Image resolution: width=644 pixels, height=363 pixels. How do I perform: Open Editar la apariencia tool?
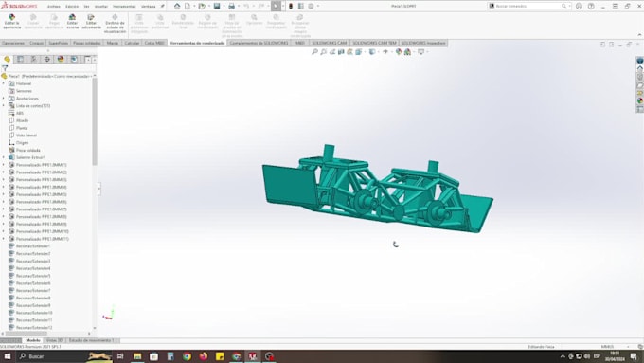coord(12,21)
